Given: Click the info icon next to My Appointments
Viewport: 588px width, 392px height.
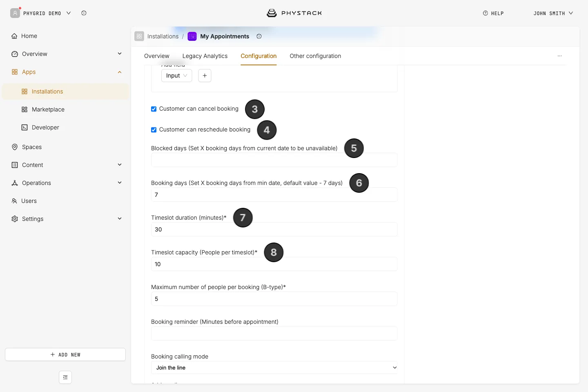Looking at the screenshot, I should coord(259,36).
